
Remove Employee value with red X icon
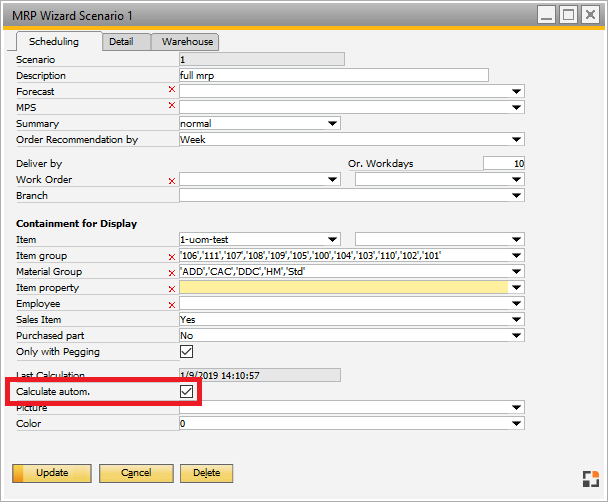tap(172, 304)
